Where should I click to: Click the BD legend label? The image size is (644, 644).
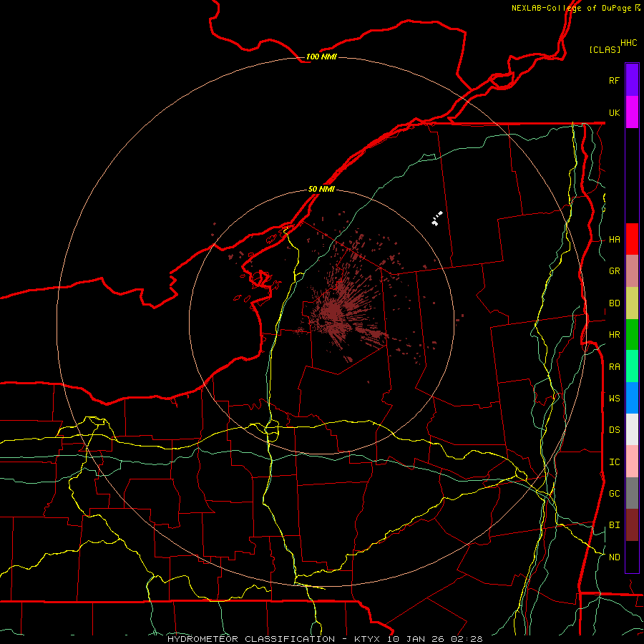point(615,303)
